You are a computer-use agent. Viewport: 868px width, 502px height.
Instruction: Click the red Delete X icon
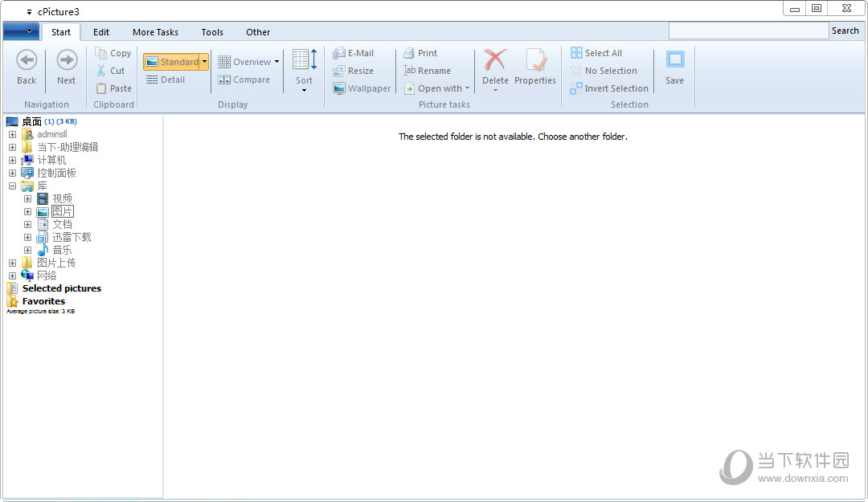(495, 61)
